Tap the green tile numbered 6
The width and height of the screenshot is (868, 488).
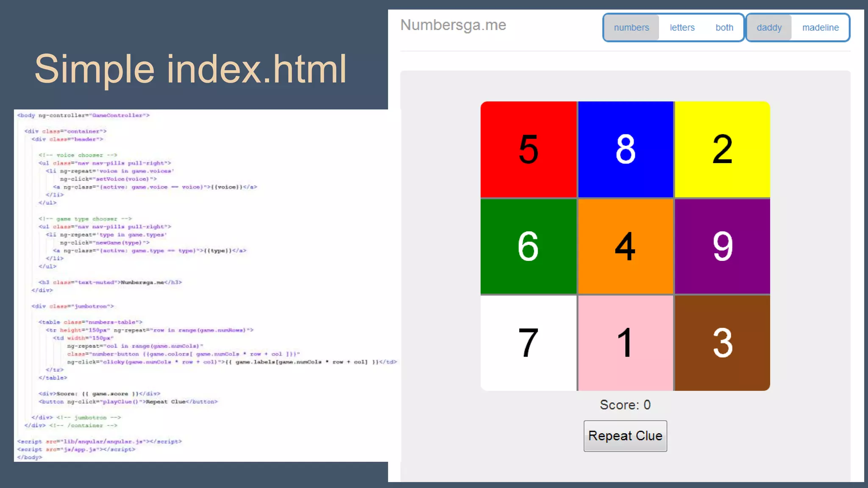tap(529, 246)
